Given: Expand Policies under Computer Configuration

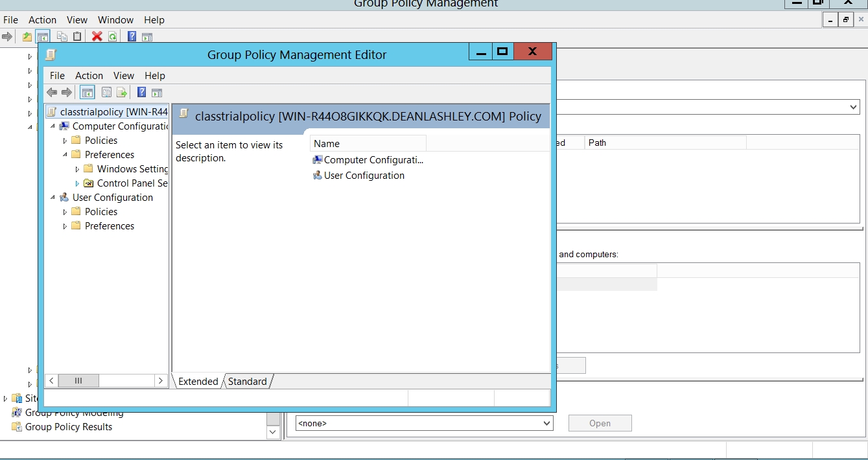Looking at the screenshot, I should coord(65,141).
